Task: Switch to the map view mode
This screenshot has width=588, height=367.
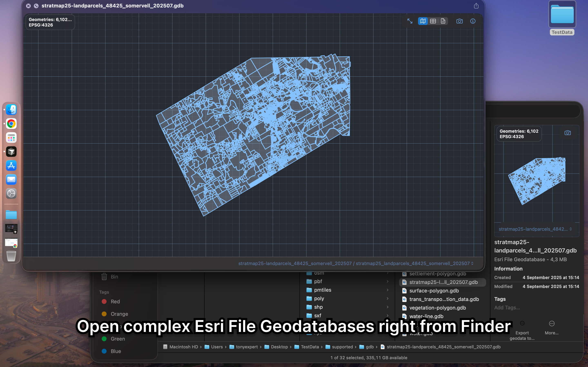Action: point(423,21)
